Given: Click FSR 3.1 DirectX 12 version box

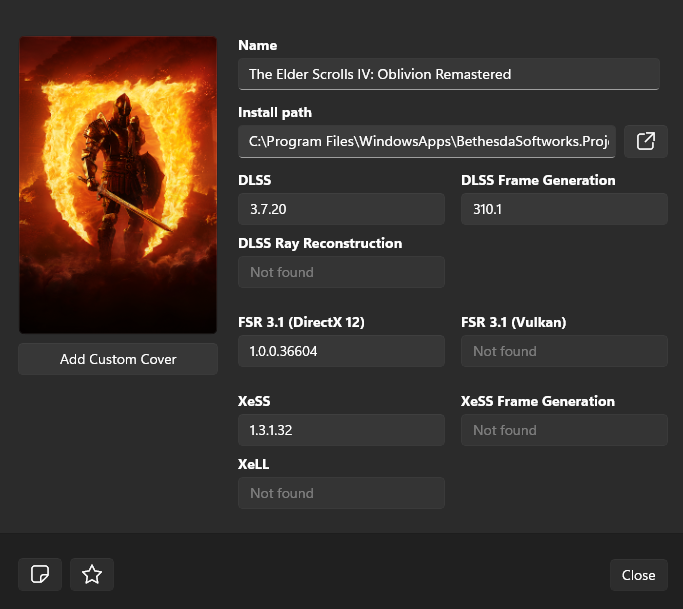Looking at the screenshot, I should pos(342,351).
